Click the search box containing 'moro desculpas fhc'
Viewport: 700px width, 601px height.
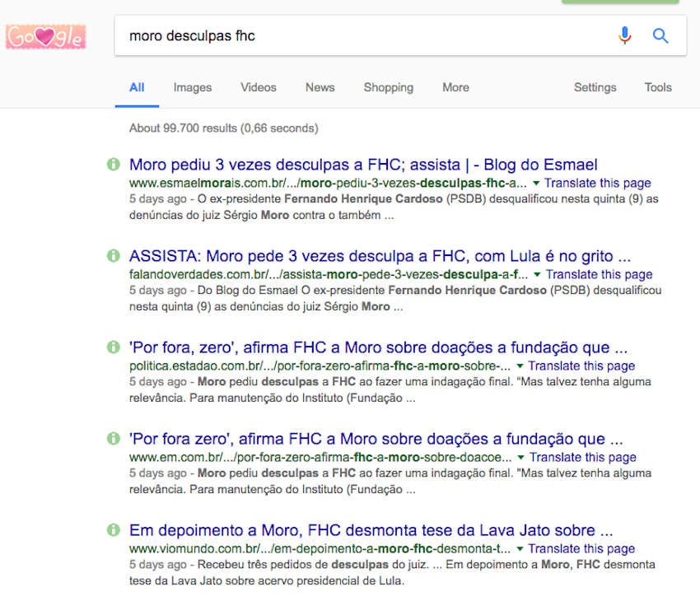362,36
